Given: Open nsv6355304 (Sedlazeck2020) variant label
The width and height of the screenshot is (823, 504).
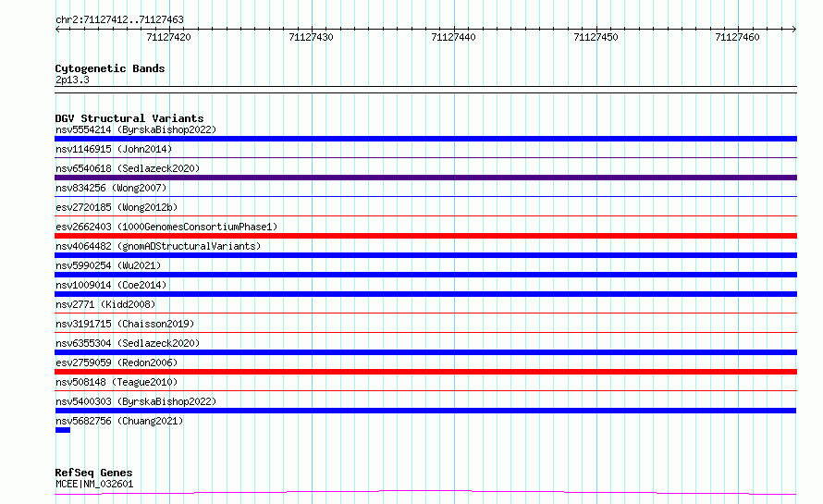Looking at the screenshot, I should (128, 343).
